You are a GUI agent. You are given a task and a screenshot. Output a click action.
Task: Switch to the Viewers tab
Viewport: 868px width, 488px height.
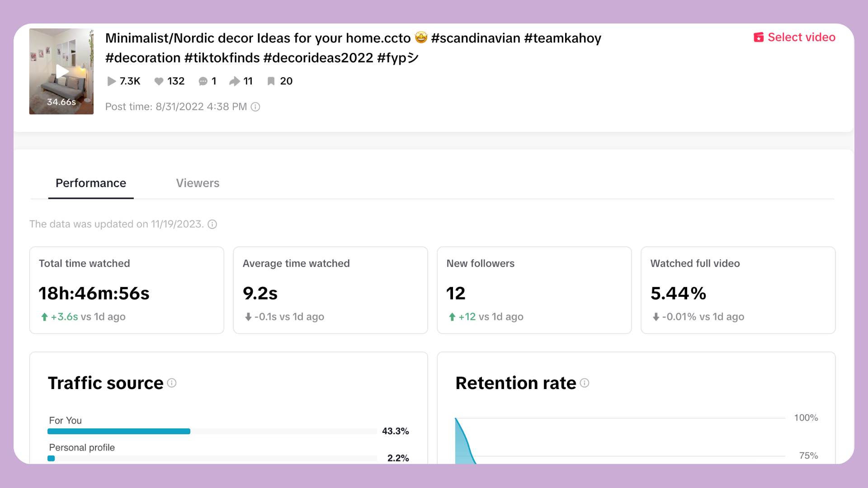(198, 183)
